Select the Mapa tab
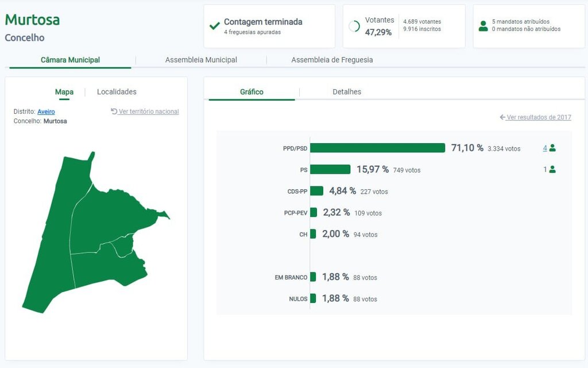 [64, 91]
